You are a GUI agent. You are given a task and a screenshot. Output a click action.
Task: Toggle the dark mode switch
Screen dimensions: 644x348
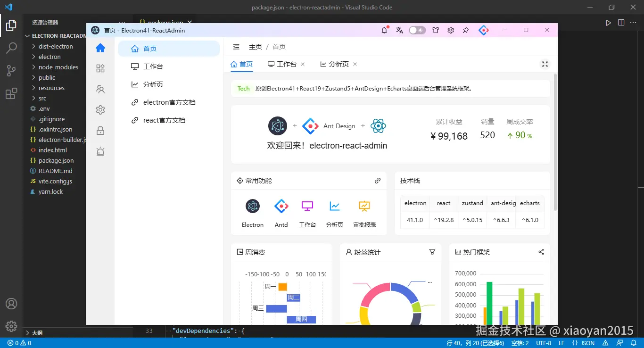[x=417, y=30]
